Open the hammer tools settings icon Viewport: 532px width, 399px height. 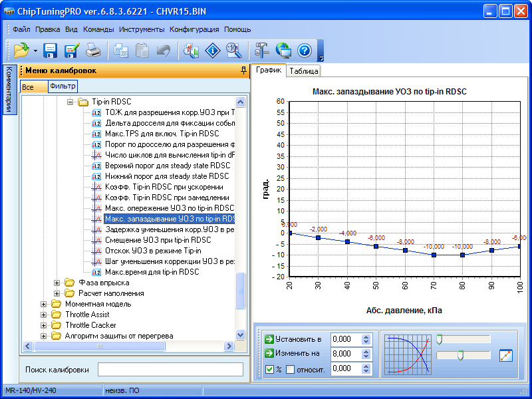262,50
